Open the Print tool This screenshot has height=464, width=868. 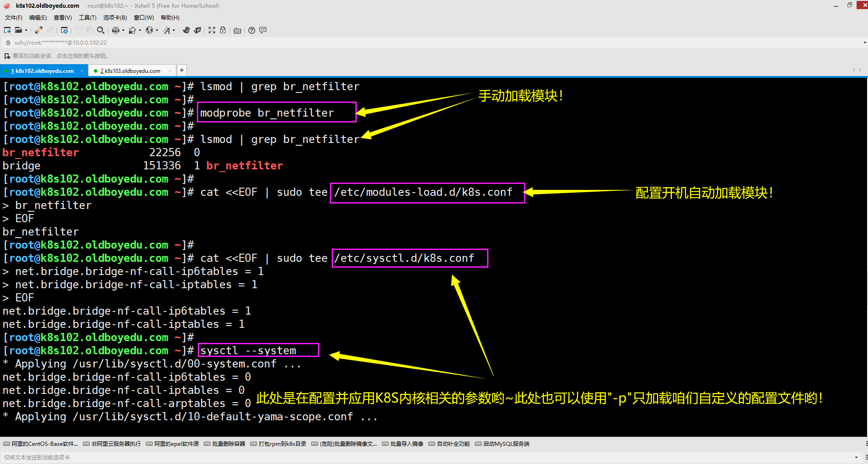coord(115,30)
